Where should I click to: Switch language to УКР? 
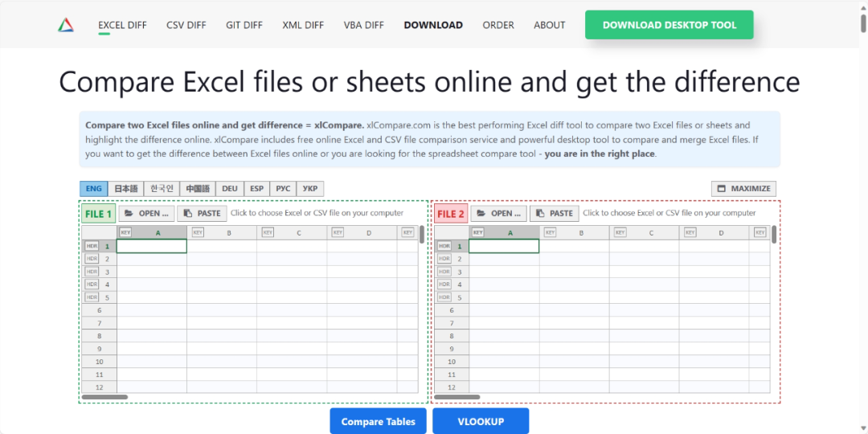[x=310, y=189]
